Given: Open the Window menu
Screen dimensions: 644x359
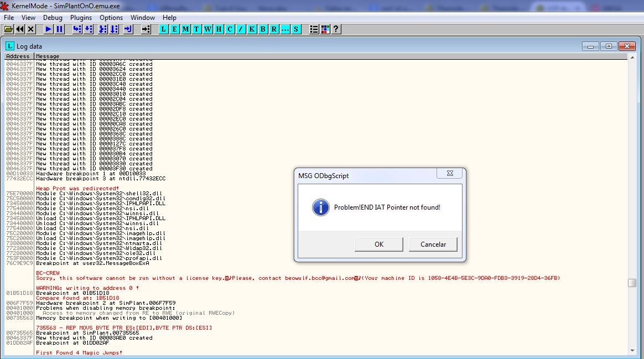Looking at the screenshot, I should point(143,18).
